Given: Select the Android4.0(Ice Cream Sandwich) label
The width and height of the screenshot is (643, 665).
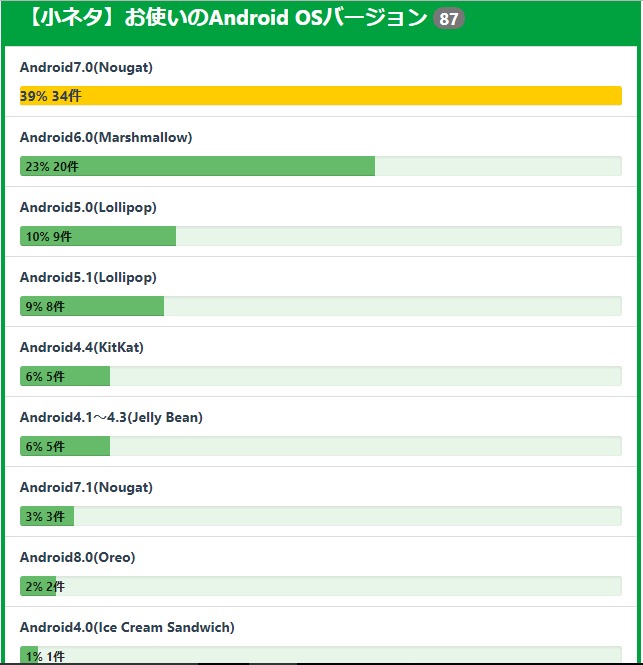Looking at the screenshot, I should (x=127, y=627).
